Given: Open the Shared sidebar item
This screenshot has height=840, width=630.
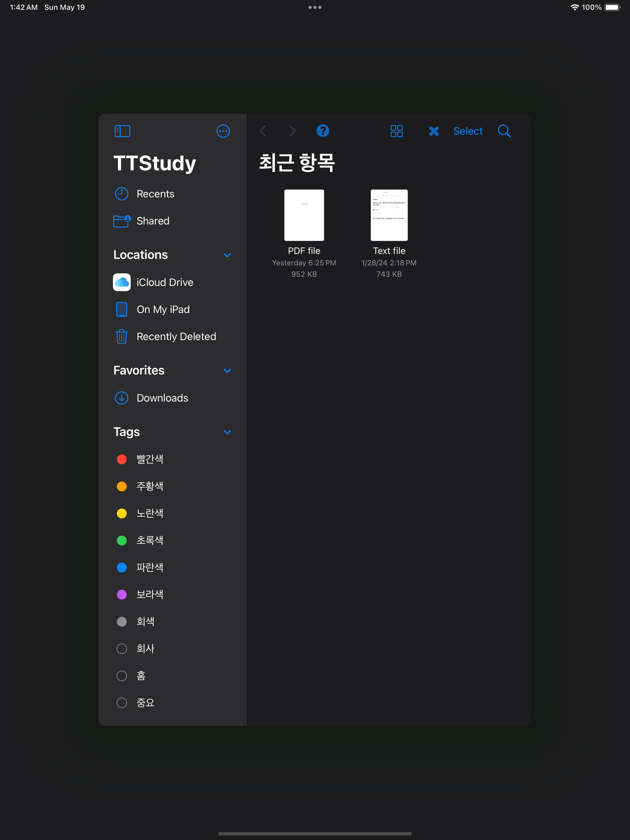Looking at the screenshot, I should 153,221.
